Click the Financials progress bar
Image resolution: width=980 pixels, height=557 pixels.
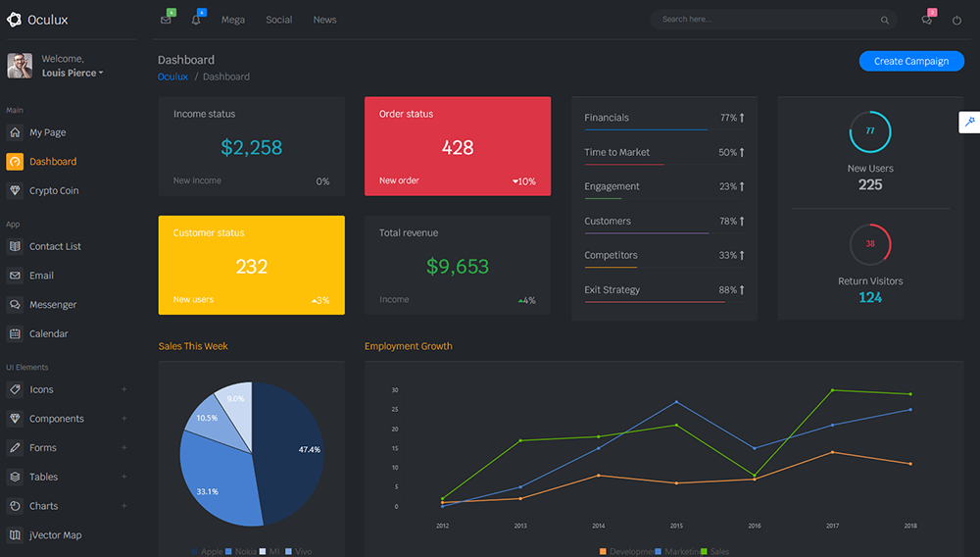coord(646,129)
